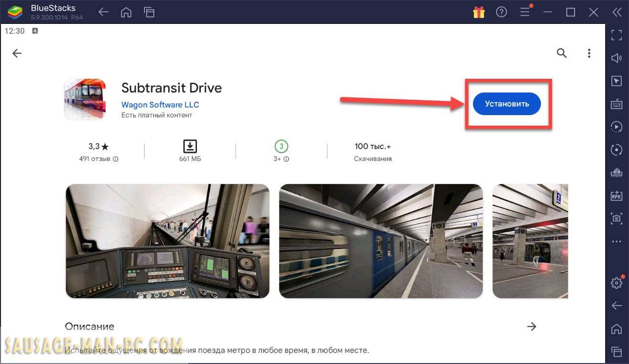Install an APK file from sidebar
The width and height of the screenshot is (629, 364).
pyautogui.click(x=617, y=195)
